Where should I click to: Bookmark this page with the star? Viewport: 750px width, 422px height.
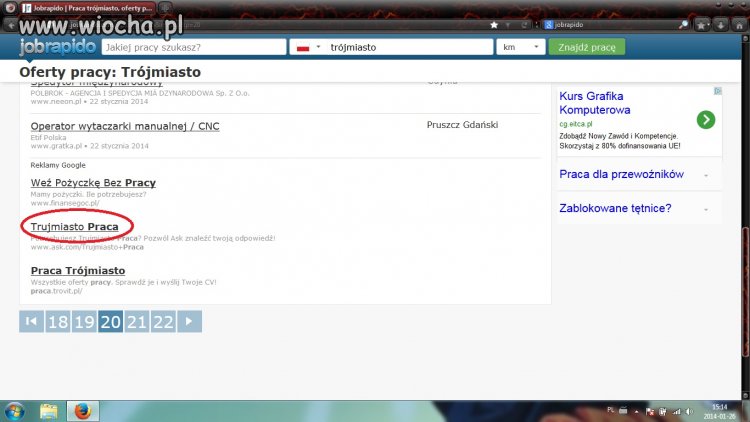pos(494,25)
